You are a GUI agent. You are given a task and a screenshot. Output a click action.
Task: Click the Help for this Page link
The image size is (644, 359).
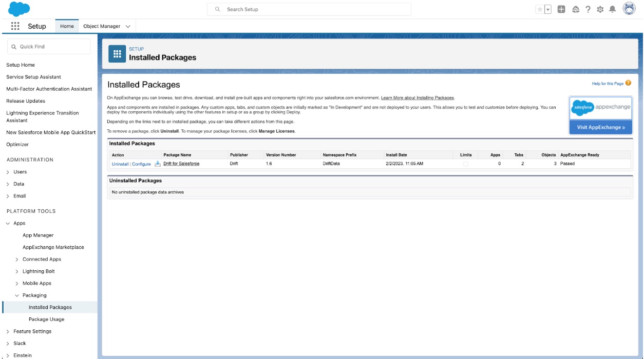(x=608, y=84)
